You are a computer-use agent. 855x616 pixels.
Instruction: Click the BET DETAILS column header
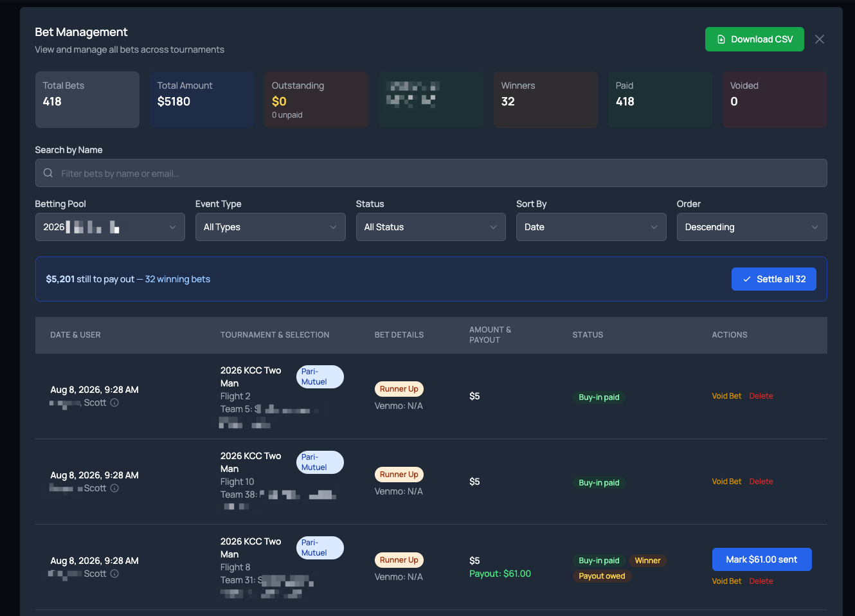pyautogui.click(x=399, y=335)
